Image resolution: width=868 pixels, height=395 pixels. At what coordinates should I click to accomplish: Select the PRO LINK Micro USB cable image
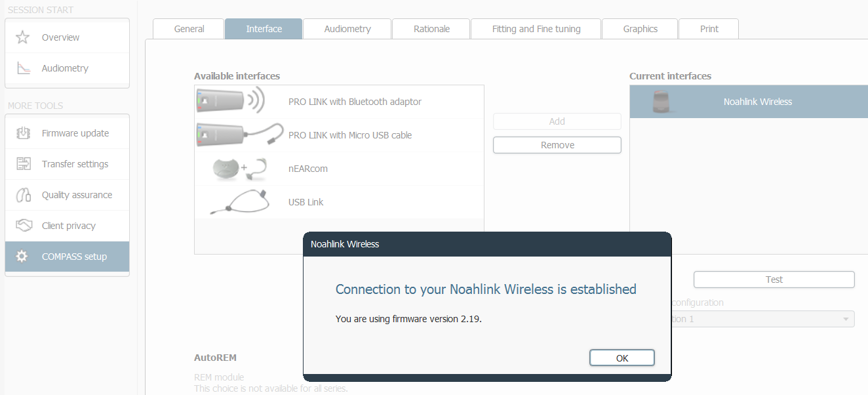(x=239, y=135)
